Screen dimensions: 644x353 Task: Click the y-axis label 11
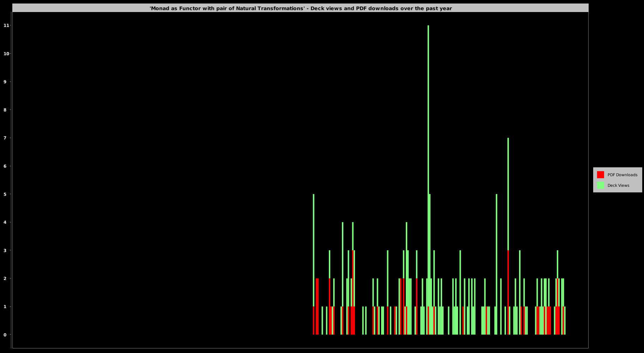[6, 25]
